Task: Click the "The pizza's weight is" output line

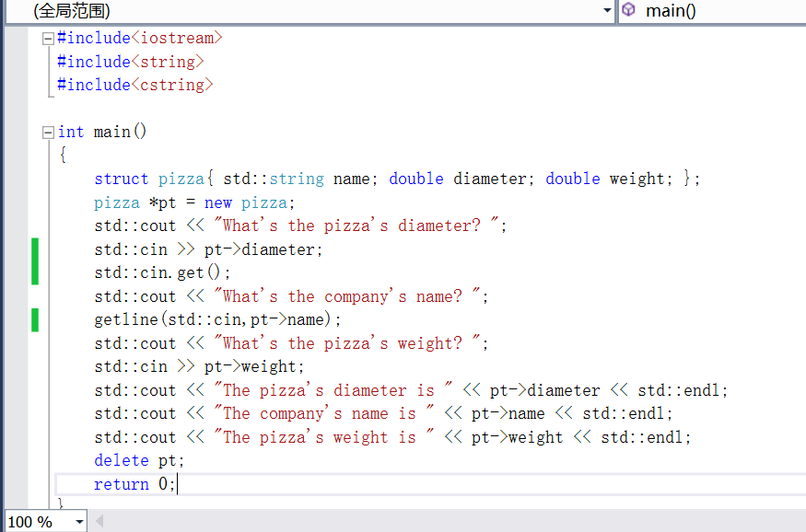Action: [x=392, y=437]
